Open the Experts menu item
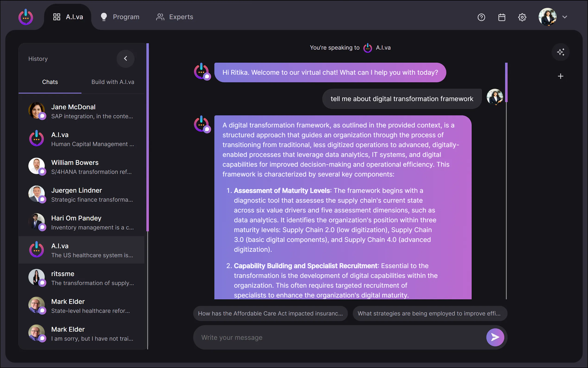Screen dimensions: 588x368 pos(175,17)
